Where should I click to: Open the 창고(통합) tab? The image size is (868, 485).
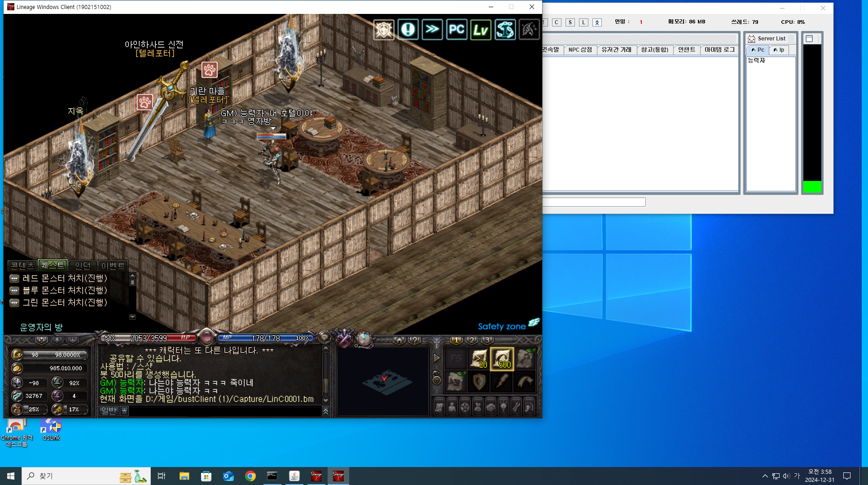[654, 50]
